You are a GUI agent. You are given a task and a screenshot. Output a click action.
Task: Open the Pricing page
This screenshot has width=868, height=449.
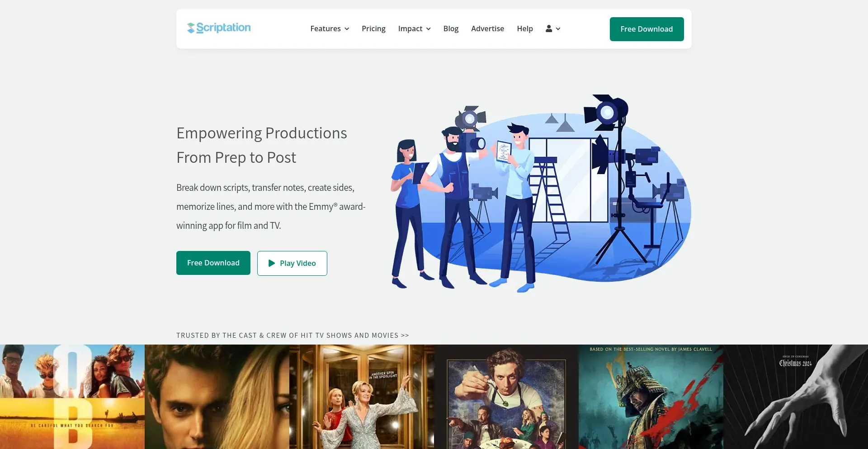point(373,28)
